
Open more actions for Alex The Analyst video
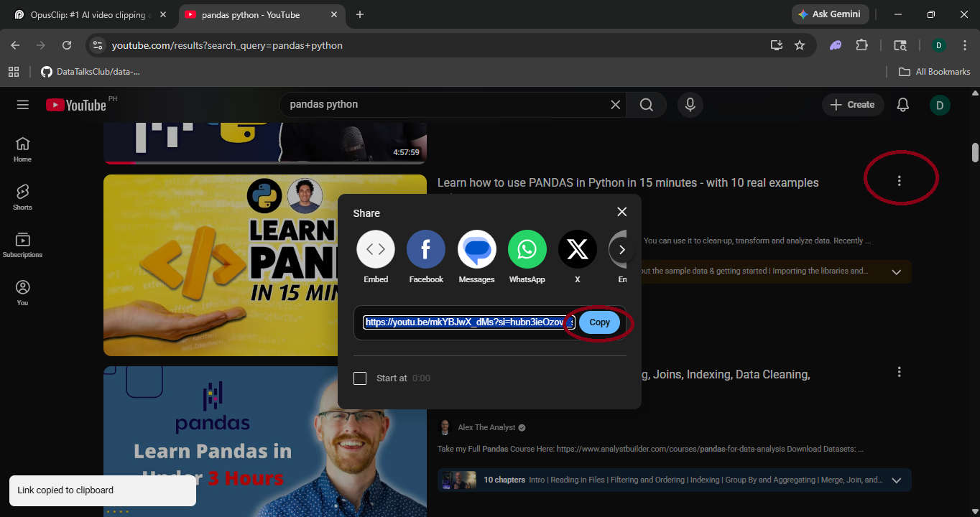(900, 372)
